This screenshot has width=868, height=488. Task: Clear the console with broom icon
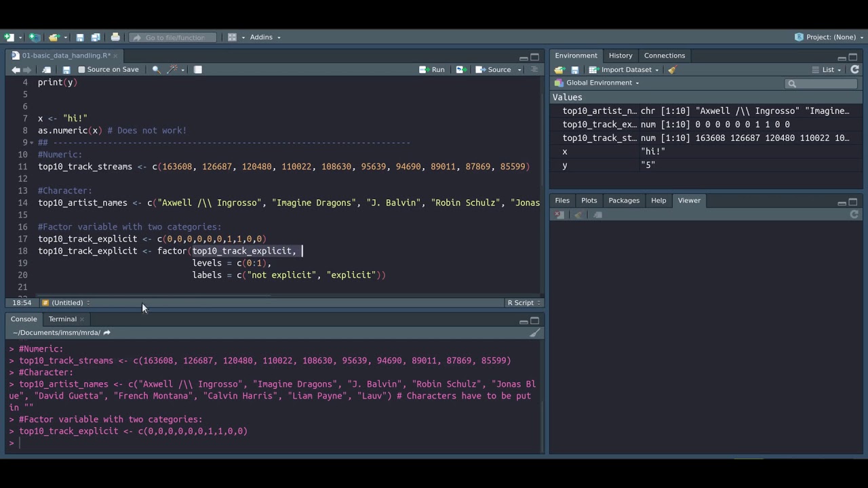point(534,333)
